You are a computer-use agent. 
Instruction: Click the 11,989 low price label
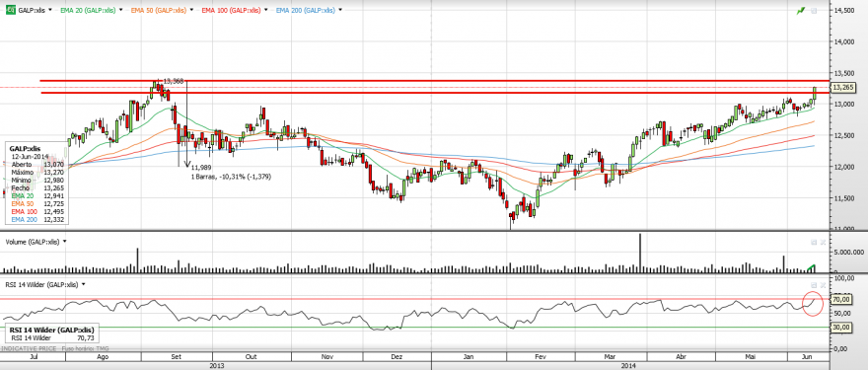[x=200, y=168]
